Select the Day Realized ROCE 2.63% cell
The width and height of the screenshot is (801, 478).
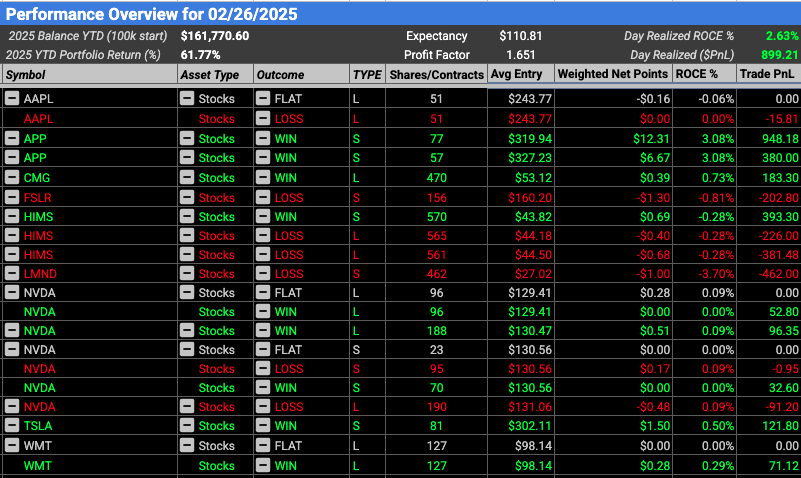(x=782, y=36)
